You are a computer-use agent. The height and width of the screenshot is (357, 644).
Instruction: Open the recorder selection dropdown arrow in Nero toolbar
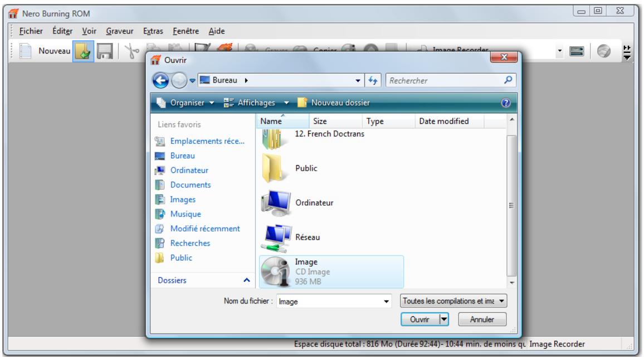coord(559,51)
